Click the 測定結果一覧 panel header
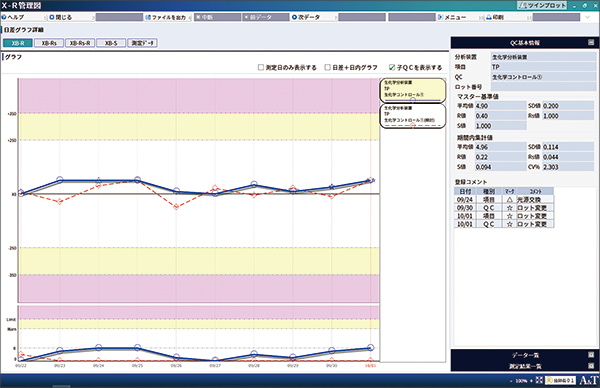 (525, 366)
